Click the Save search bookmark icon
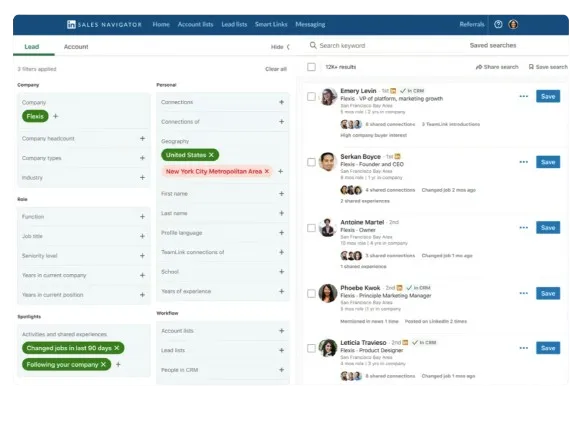Viewport: 582px width, 429px height. coord(531,67)
